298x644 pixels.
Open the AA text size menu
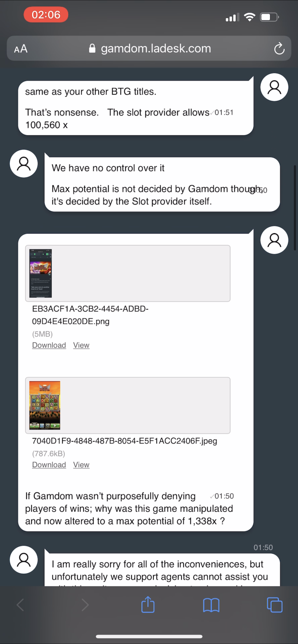click(x=21, y=49)
